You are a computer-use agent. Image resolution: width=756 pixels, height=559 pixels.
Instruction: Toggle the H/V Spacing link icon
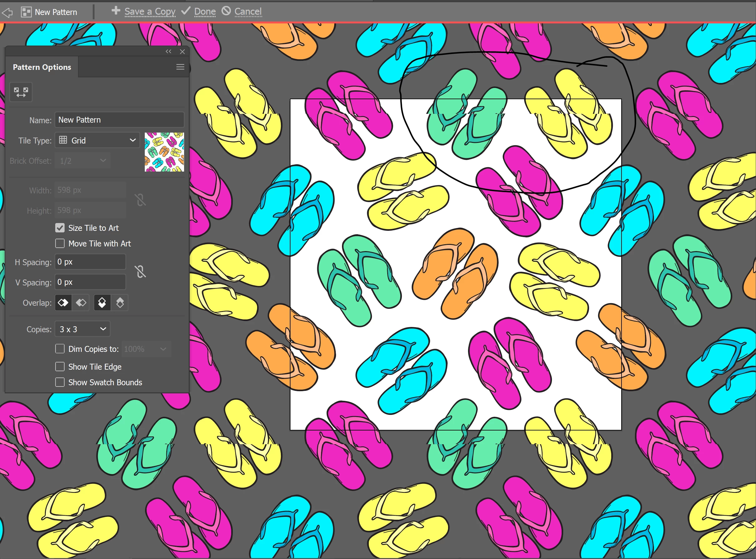click(x=140, y=271)
